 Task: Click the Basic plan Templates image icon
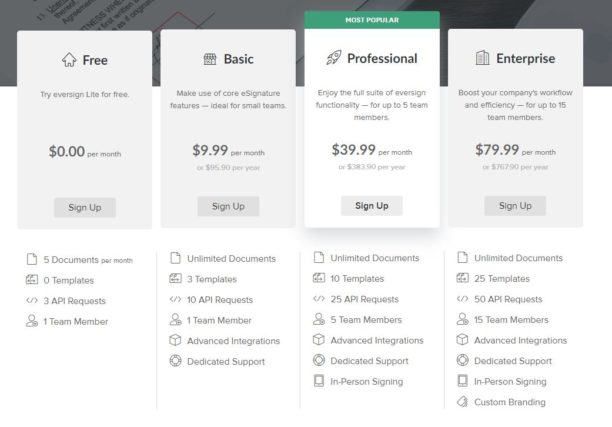point(176,279)
